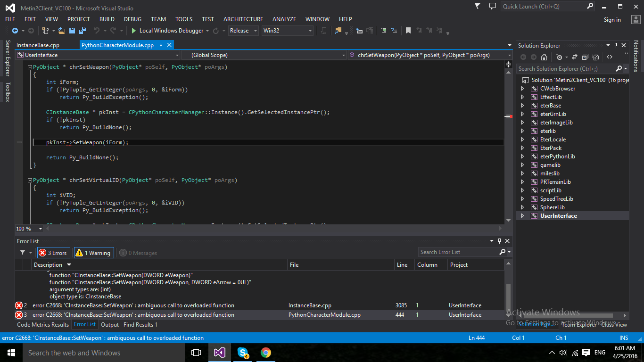Viewport: 644px width, 362px height.
Task: Click the Description column header
Action: click(x=159, y=265)
